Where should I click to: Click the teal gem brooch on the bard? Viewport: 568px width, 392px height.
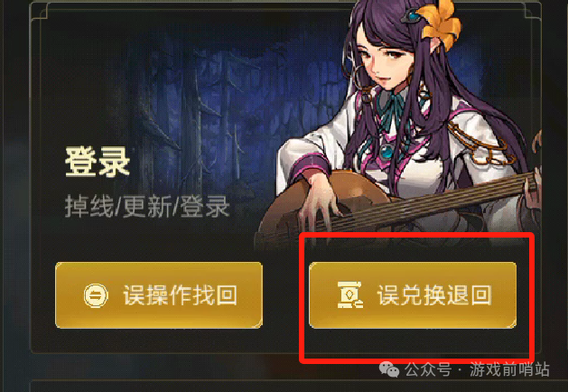[x=386, y=152]
